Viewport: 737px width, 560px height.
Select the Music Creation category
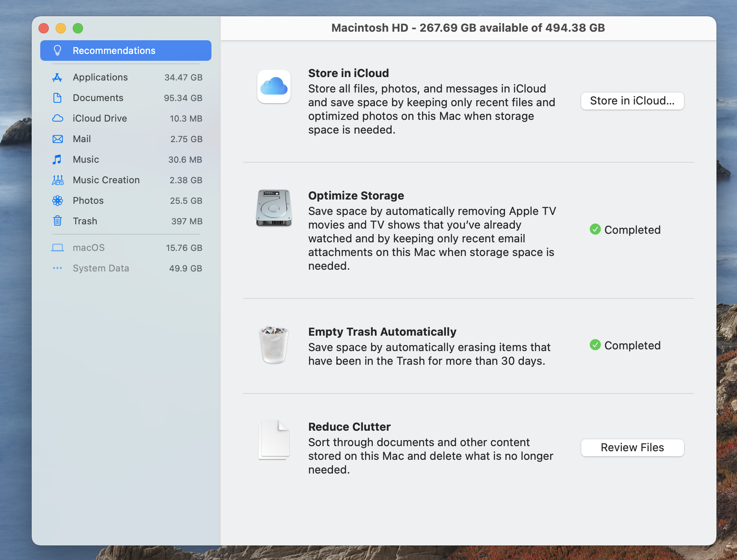tap(126, 180)
